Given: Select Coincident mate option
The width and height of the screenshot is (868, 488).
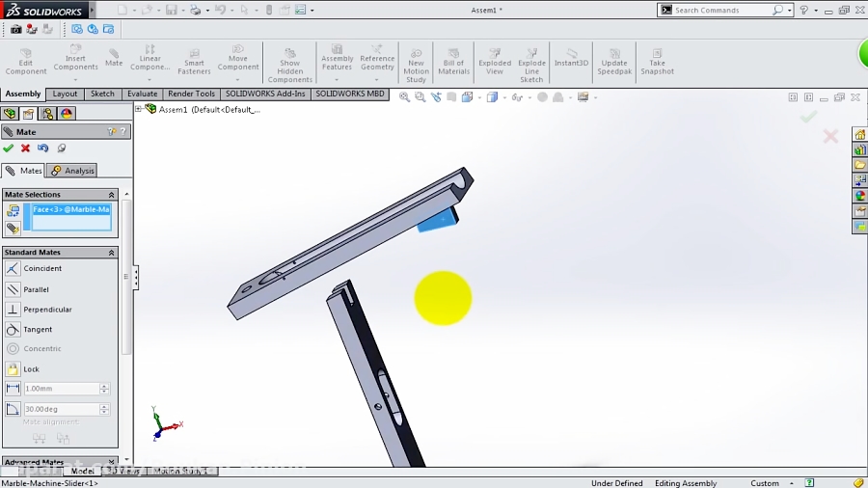Looking at the screenshot, I should [35, 268].
